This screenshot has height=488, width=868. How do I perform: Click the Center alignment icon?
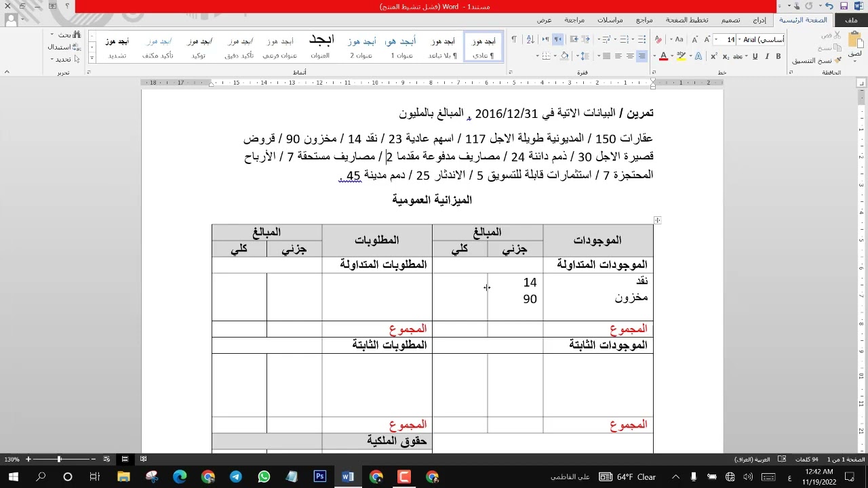[x=630, y=56]
